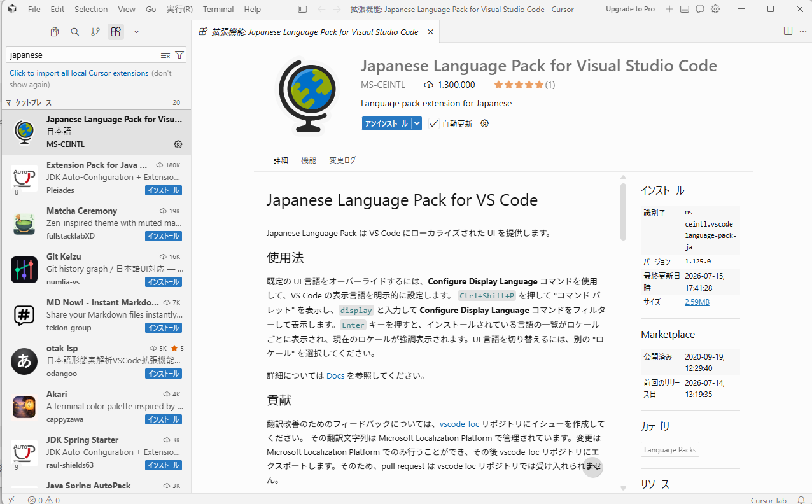Image resolution: width=812 pixels, height=504 pixels.
Task: Open the 2.59MB size link
Action: [697, 302]
